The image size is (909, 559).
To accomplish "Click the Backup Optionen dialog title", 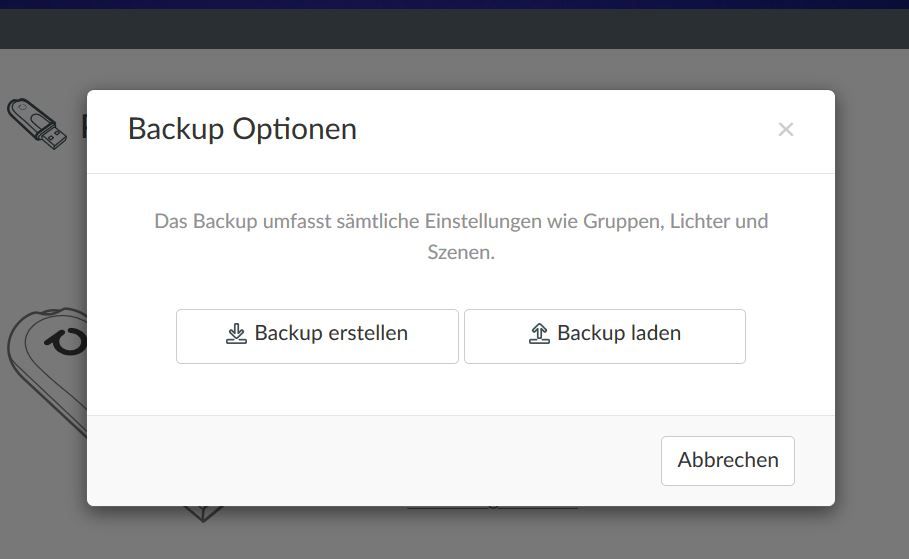I will pyautogui.click(x=242, y=129).
